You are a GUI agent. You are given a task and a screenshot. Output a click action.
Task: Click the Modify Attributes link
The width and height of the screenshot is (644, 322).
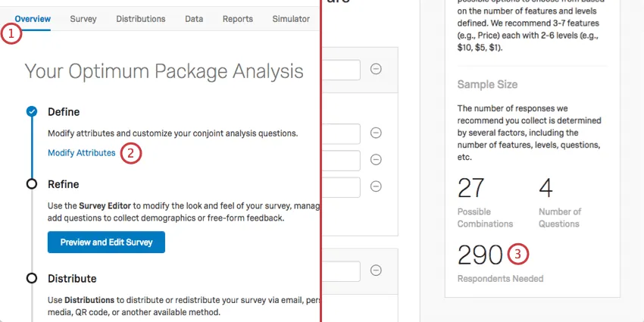coord(82,153)
